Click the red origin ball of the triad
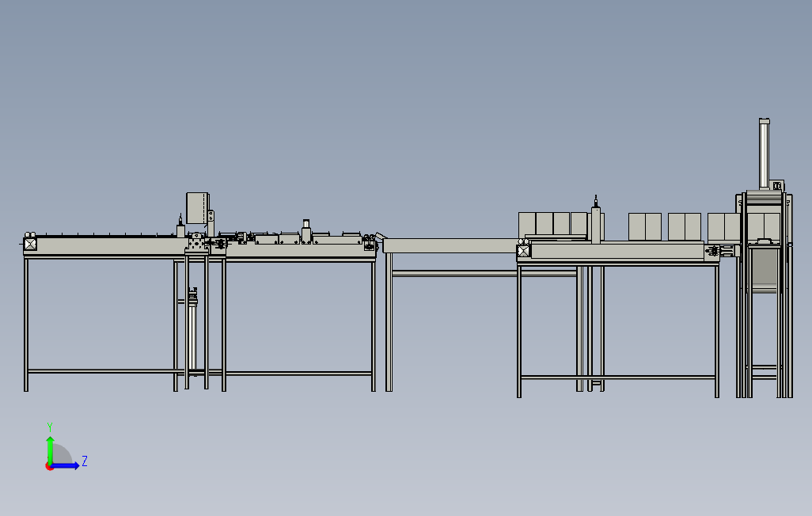The image size is (812, 516). coord(49,467)
